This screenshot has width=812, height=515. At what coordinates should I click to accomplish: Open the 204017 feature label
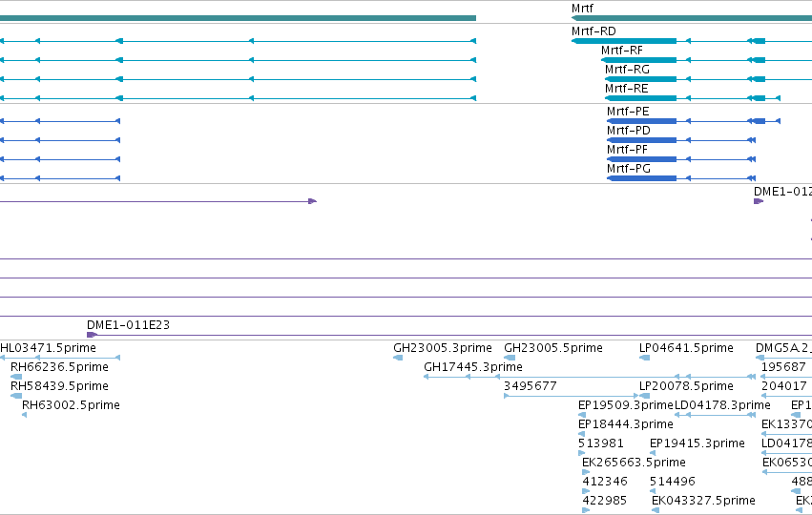click(x=784, y=386)
